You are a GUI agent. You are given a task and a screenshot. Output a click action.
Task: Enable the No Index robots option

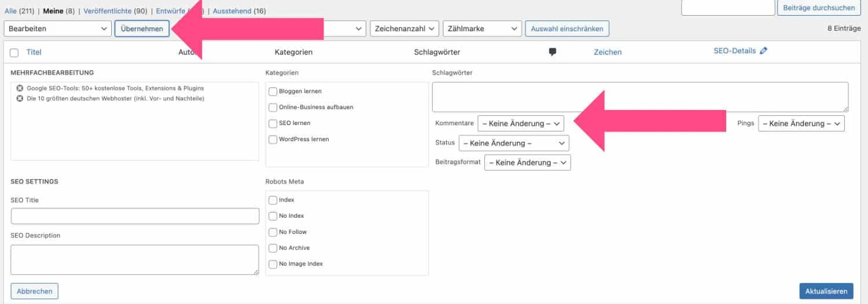pyautogui.click(x=273, y=216)
